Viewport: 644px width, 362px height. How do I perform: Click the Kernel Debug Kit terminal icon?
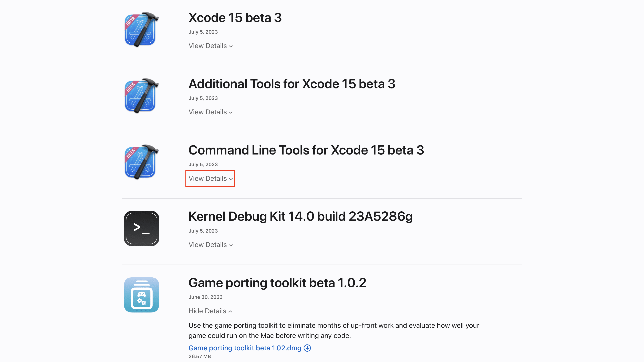142,228
